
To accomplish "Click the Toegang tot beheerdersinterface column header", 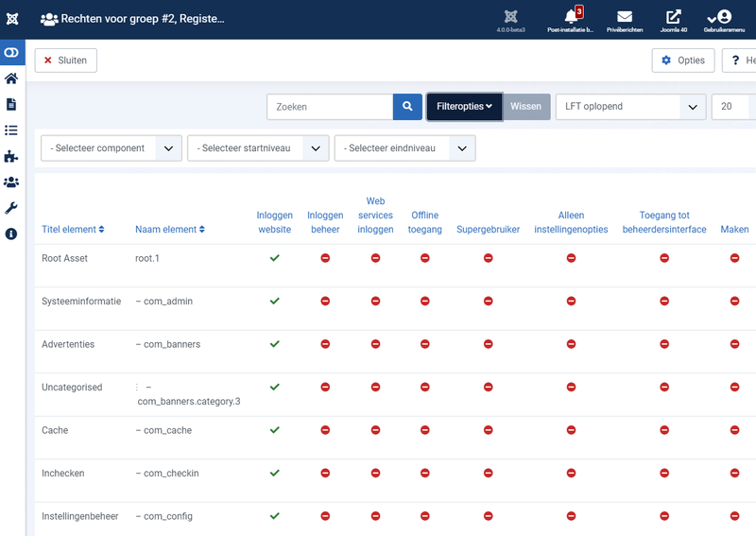I will point(664,222).
